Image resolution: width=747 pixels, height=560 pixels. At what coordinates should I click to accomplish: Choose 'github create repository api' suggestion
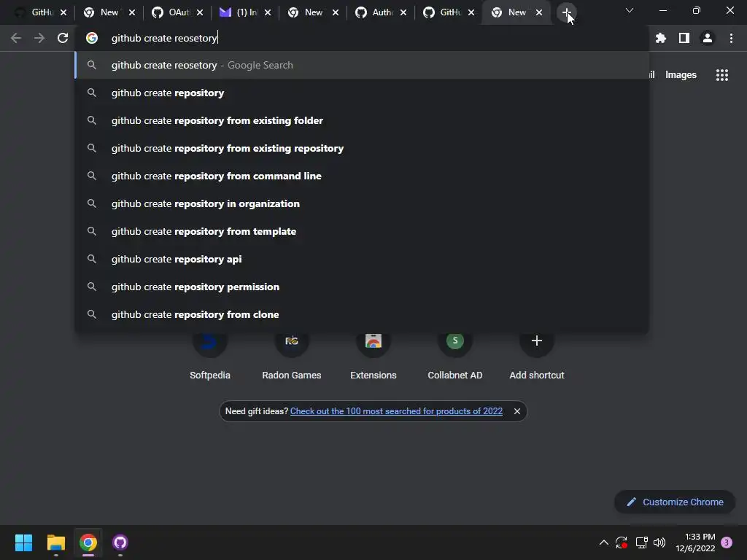click(x=362, y=259)
